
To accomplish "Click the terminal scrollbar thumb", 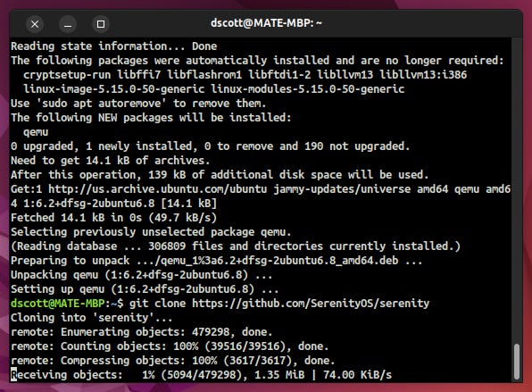I will click(517, 362).
